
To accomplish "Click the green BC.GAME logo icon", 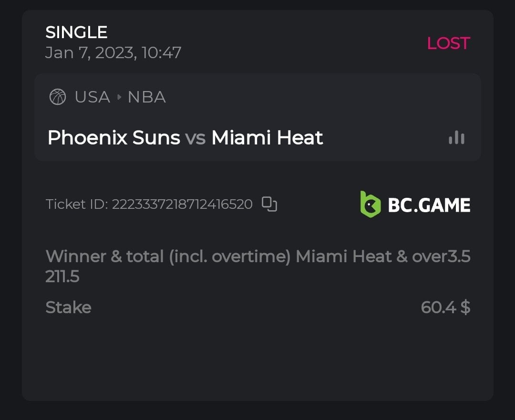I will [371, 205].
